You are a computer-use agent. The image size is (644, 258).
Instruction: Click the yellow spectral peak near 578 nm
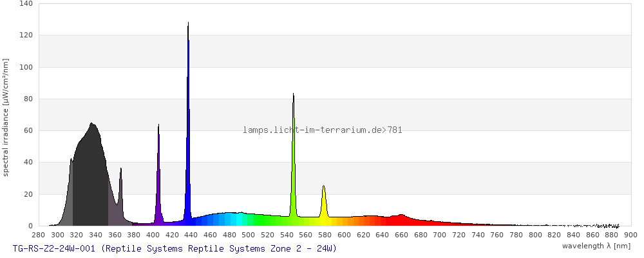[324, 206]
